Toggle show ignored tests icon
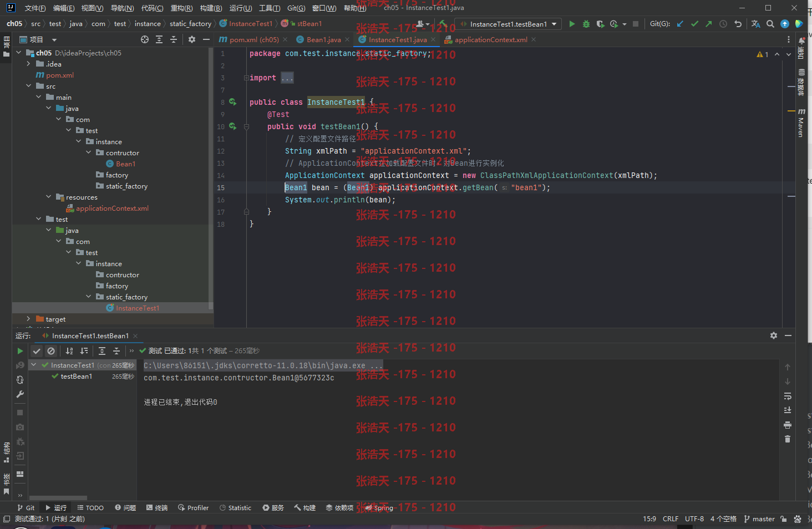 (51, 351)
